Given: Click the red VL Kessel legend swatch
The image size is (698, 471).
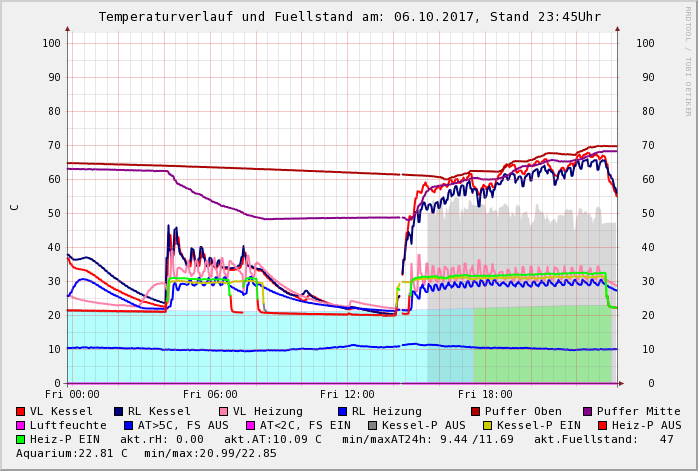Looking at the screenshot, I should coord(21,411).
